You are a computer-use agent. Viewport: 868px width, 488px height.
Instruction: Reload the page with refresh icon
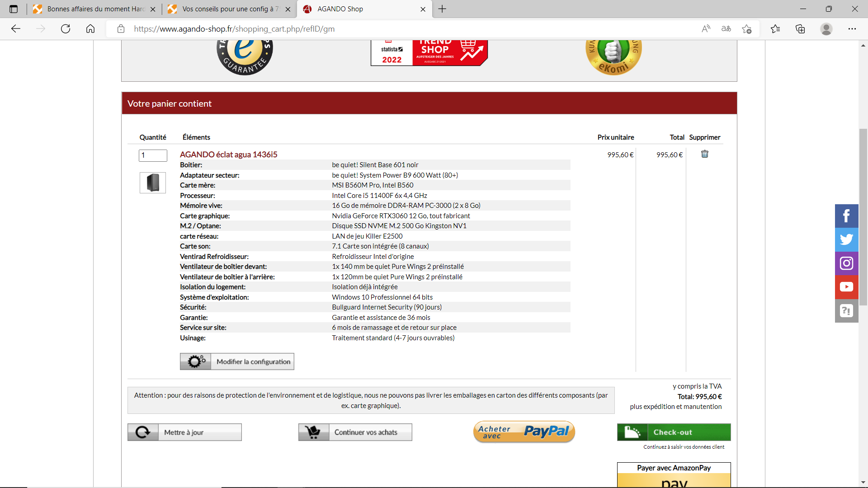66,29
